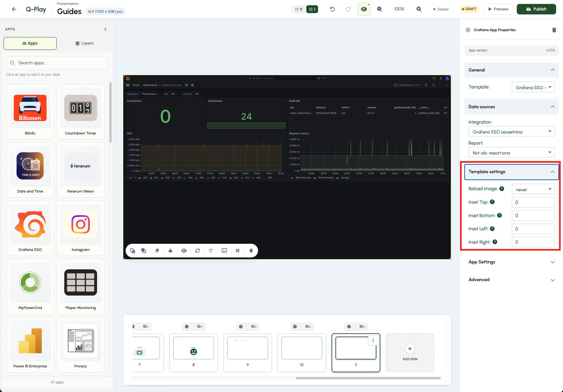
Task: Delete the Grafana app via trash icon in properties
Action: [x=554, y=30]
